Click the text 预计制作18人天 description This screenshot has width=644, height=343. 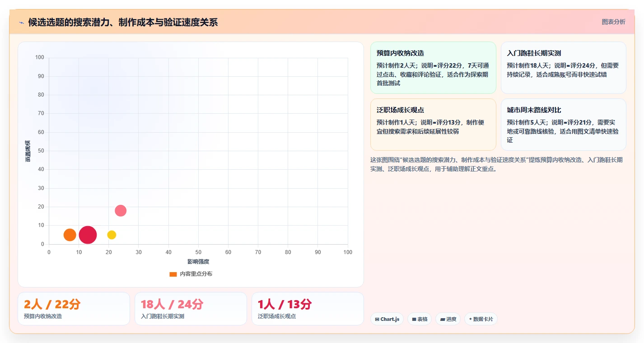coord(563,70)
